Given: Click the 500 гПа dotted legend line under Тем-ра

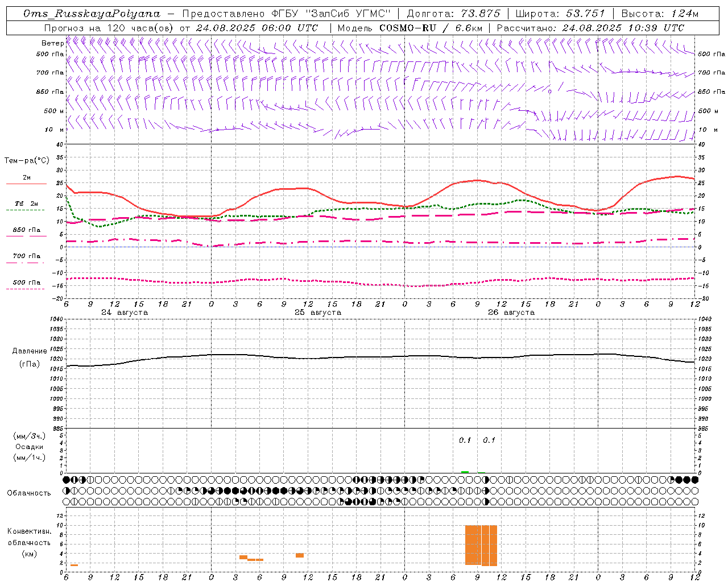Looking at the screenshot, I should pos(26,289).
